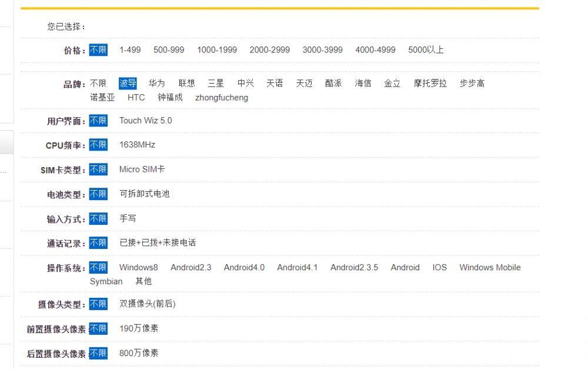
Task: Select 双摄像头(前后) camera type
Action: tap(146, 304)
